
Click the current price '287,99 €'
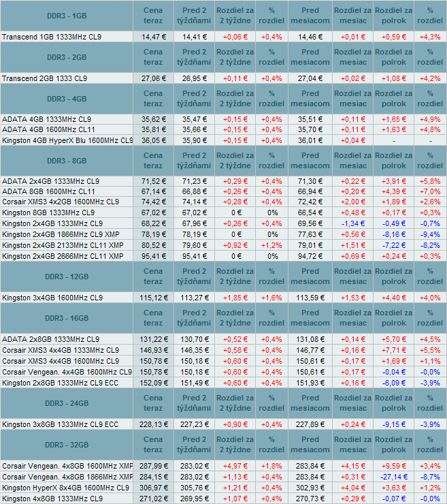pos(154,466)
